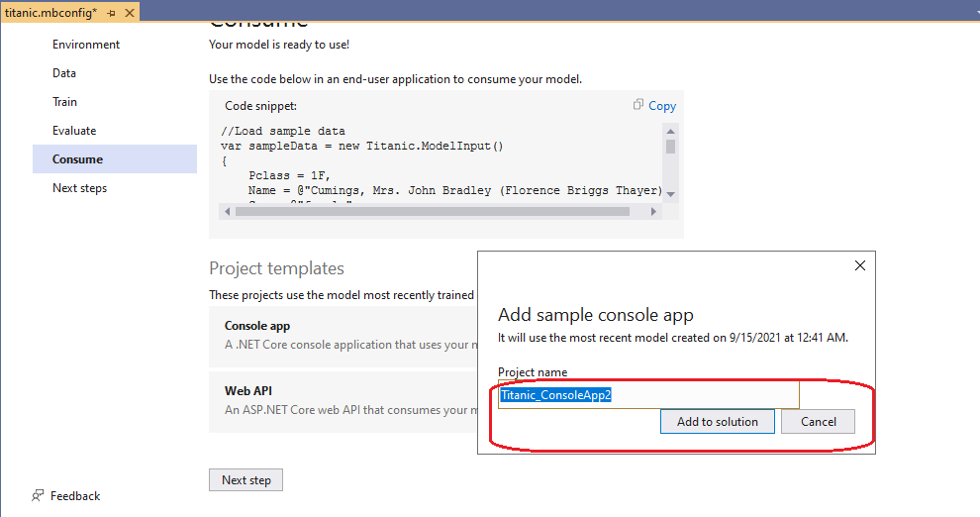Click the copy icon beside Copy
The image size is (980, 517).
[x=638, y=104]
